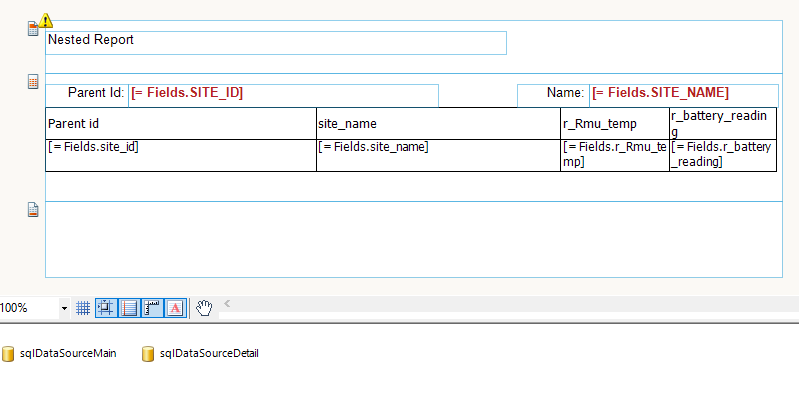
Task: Toggle the lined section view button
Action: 129,308
